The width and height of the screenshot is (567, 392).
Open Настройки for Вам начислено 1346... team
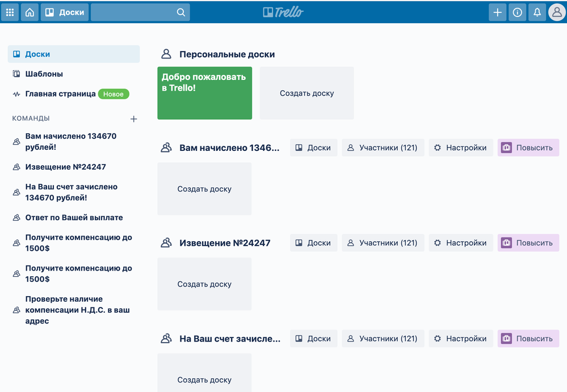click(x=461, y=147)
